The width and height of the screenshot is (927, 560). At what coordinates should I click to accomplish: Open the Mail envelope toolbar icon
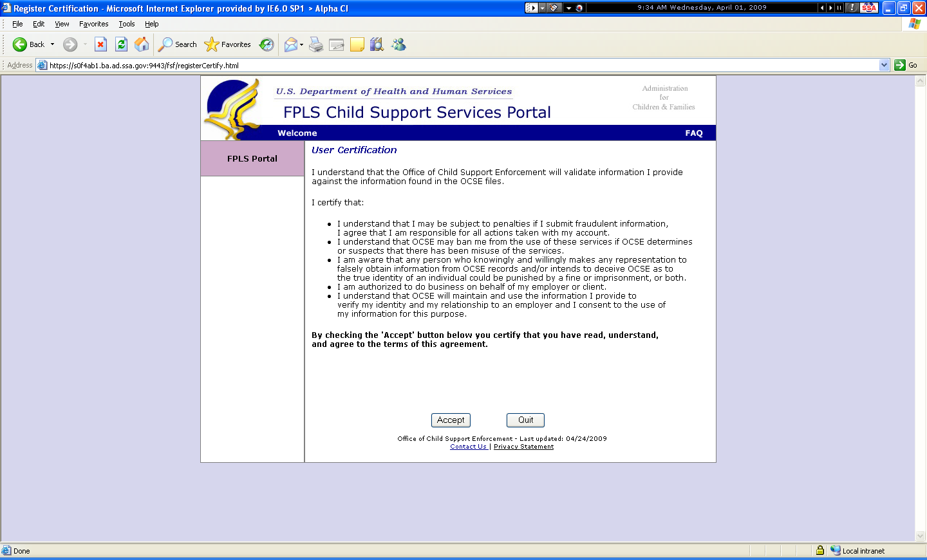pos(291,44)
